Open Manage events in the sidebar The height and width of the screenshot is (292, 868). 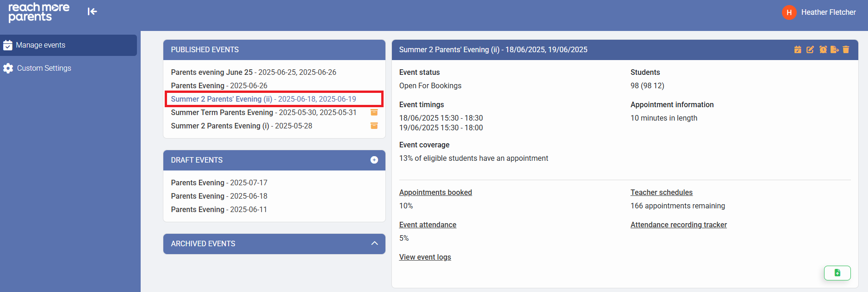[x=41, y=45]
